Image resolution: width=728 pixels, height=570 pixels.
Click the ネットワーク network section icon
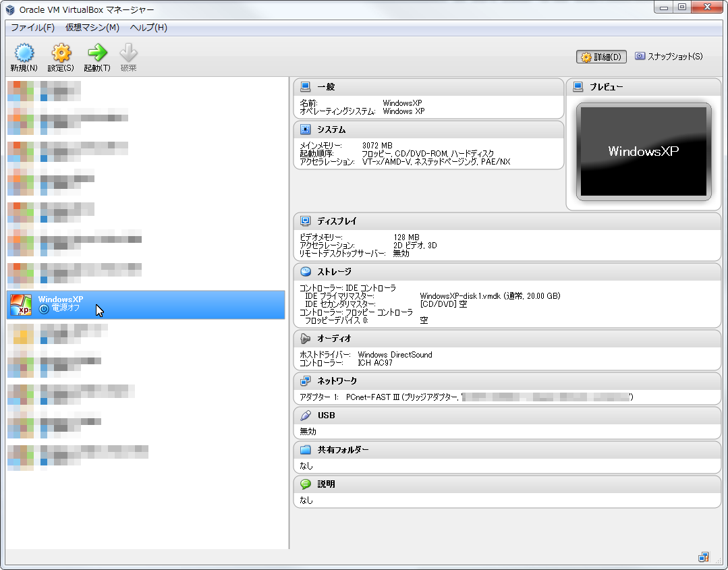click(x=306, y=381)
